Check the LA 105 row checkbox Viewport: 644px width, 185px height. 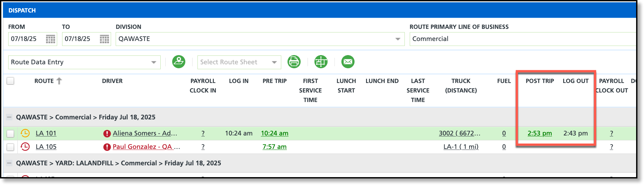[11, 147]
